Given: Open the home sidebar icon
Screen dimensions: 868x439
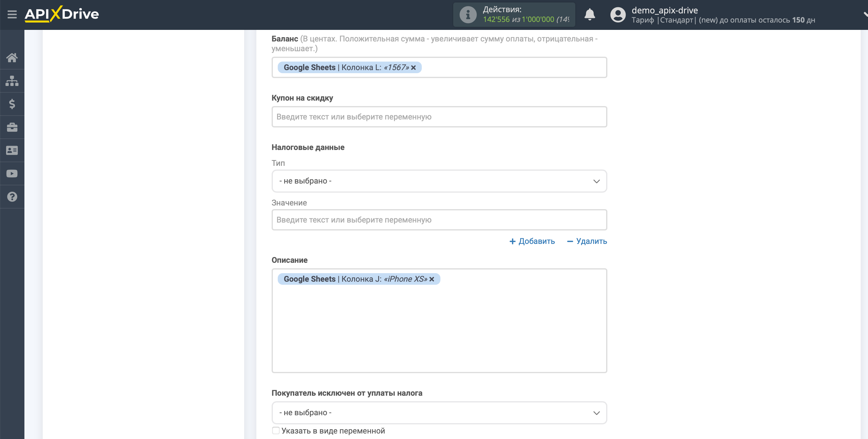Looking at the screenshot, I should point(12,58).
